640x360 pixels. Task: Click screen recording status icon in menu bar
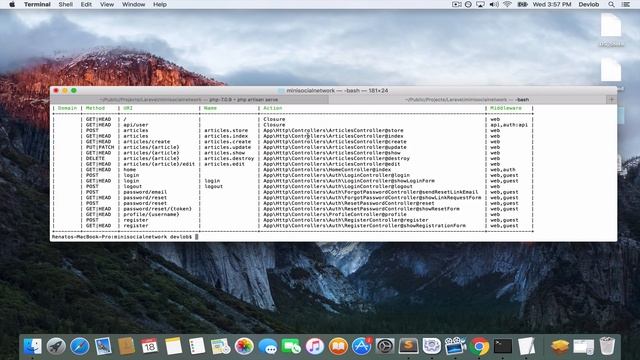coord(457,4)
